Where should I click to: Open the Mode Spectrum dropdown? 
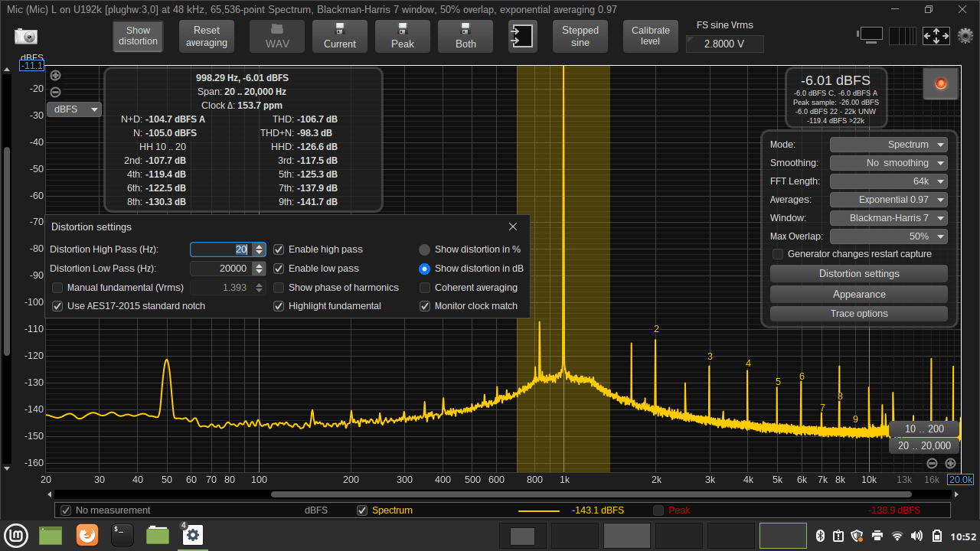pyautogui.click(x=889, y=145)
